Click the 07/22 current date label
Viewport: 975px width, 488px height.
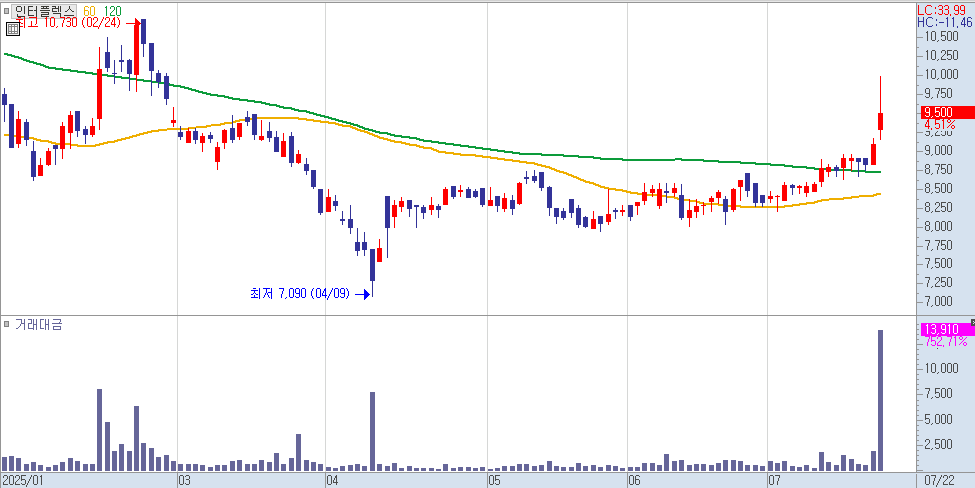pyautogui.click(x=941, y=481)
